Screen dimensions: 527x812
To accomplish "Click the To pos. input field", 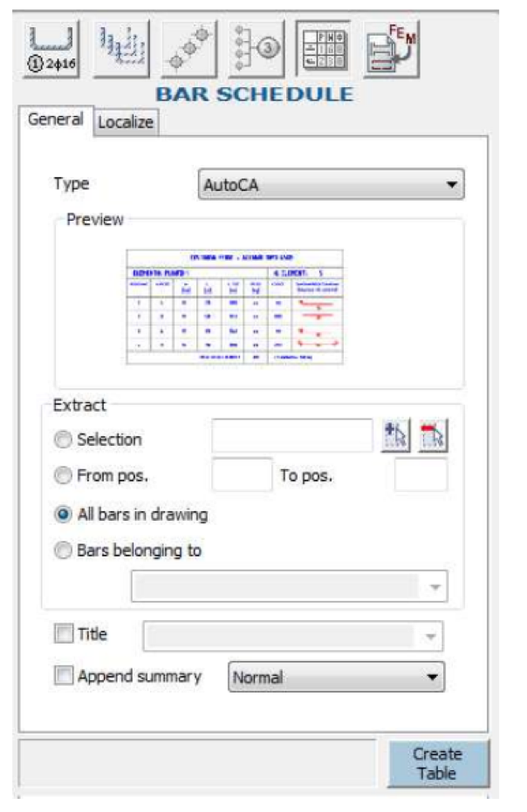I will point(421,475).
